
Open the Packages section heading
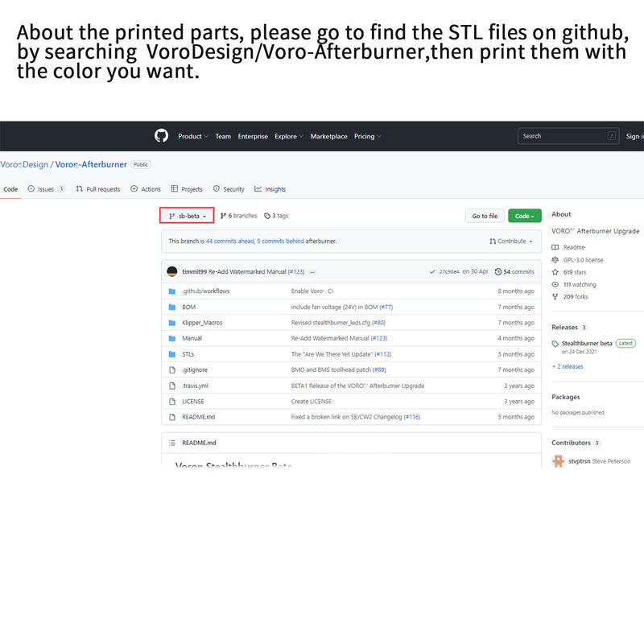566,397
